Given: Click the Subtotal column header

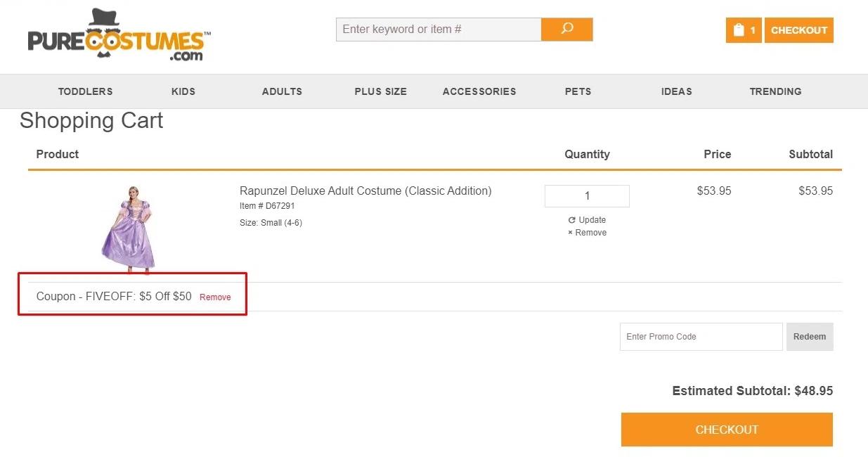Looking at the screenshot, I should point(810,154).
